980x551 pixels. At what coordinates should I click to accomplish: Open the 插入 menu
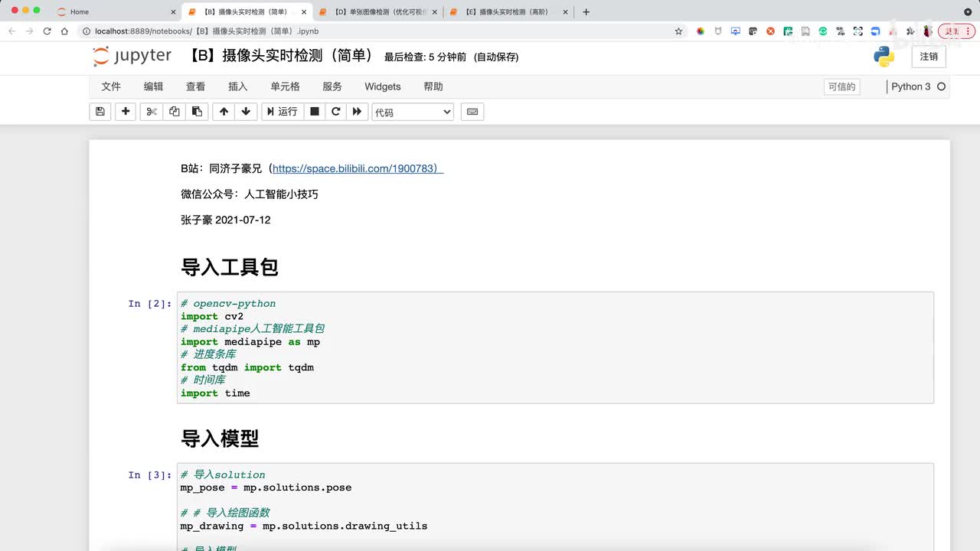238,86
